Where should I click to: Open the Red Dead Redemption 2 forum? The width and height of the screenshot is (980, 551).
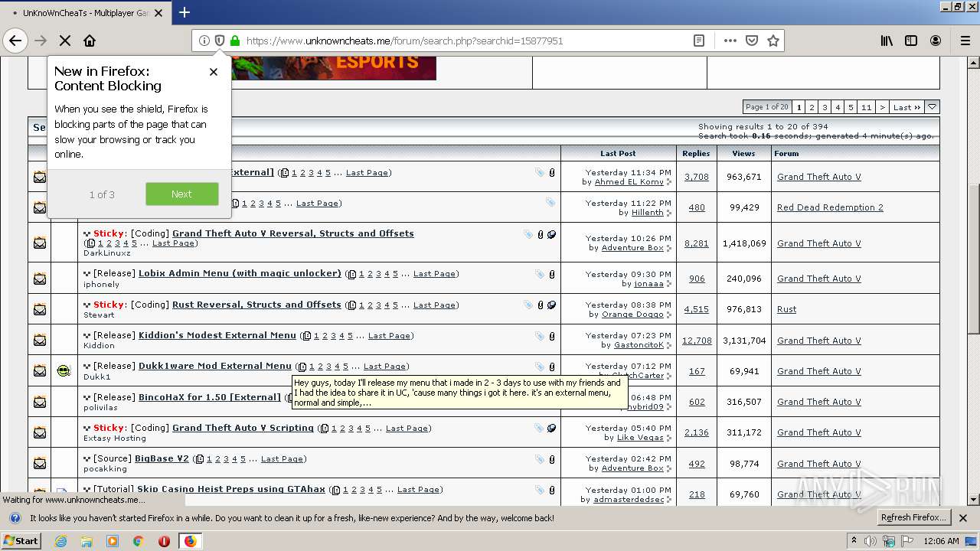click(830, 207)
